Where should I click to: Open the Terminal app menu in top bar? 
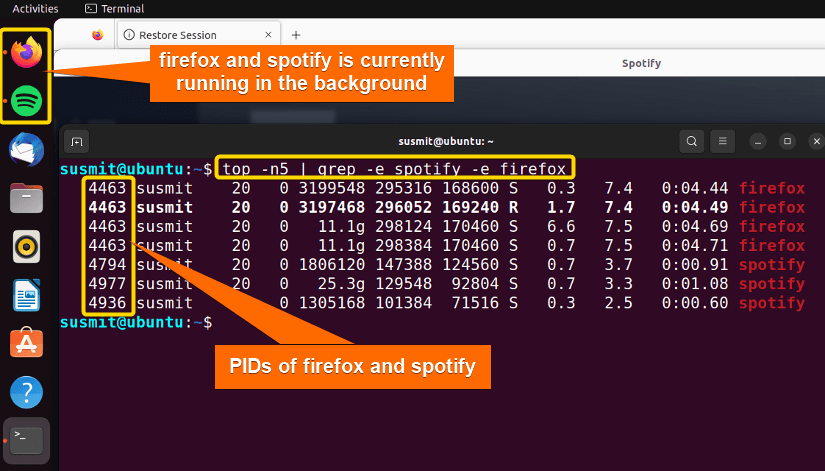[115, 8]
